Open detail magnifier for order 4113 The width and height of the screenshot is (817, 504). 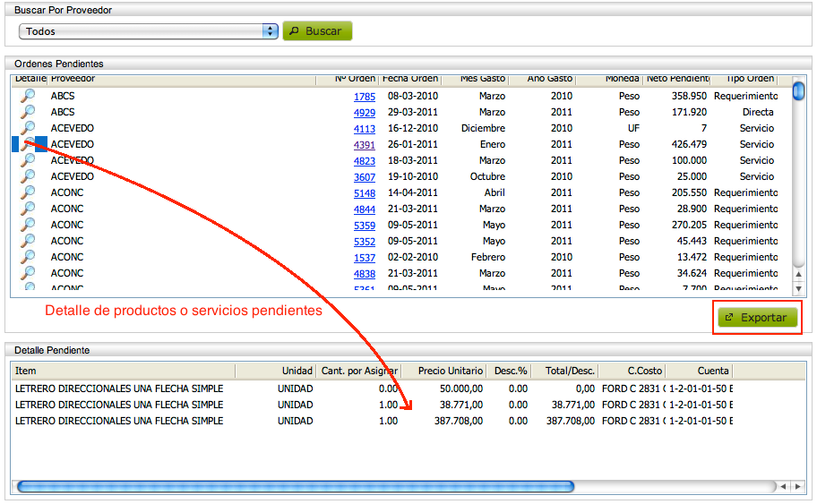click(28, 127)
